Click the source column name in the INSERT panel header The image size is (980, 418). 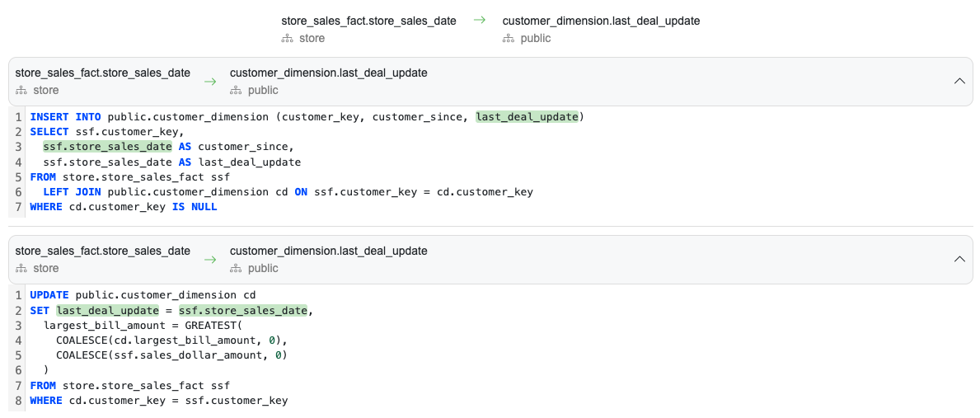click(x=103, y=73)
